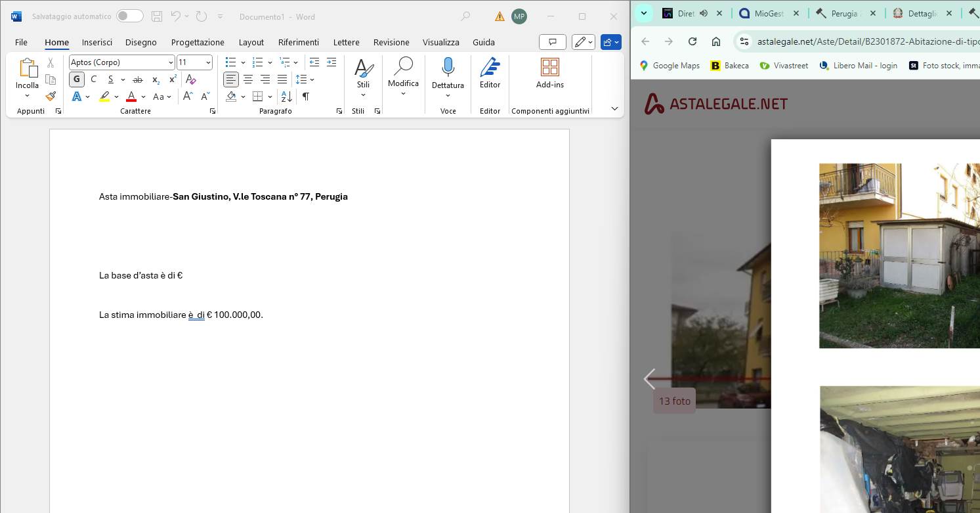Show paragraph marks with pilcrow icon
The height and width of the screenshot is (513, 980).
click(x=305, y=97)
